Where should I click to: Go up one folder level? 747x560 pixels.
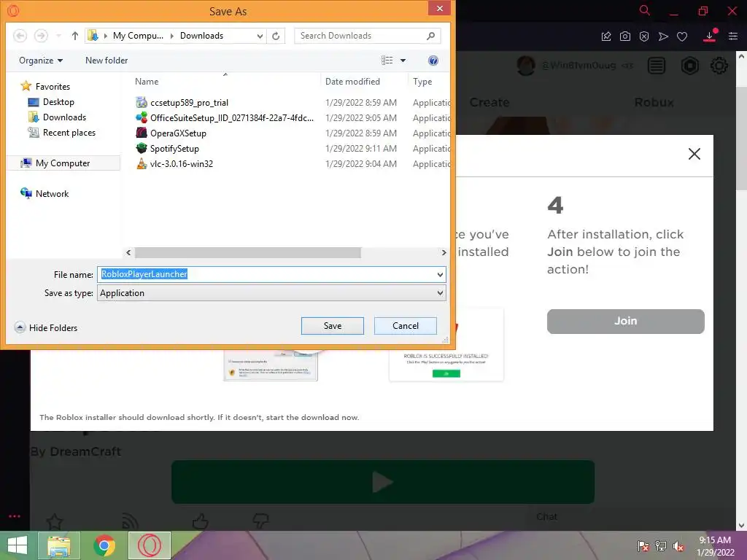(75, 36)
